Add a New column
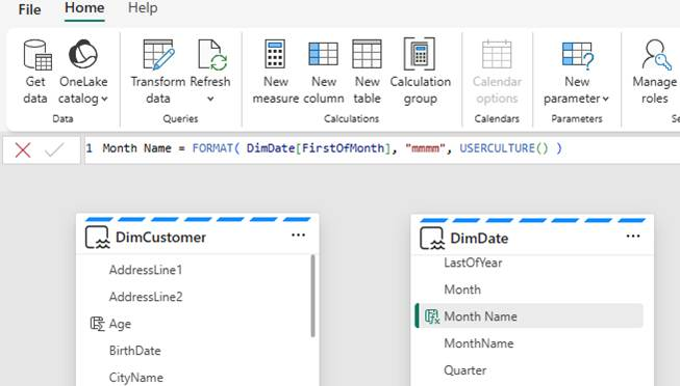680x386 pixels. click(324, 72)
